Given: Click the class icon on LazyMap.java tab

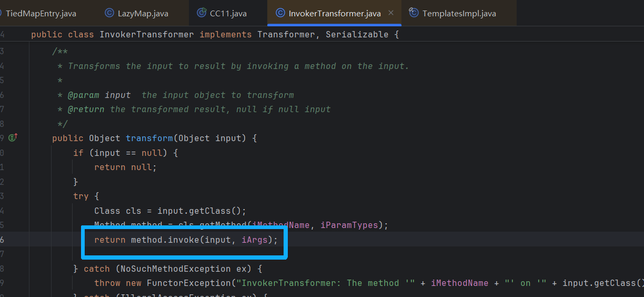Looking at the screenshot, I should [109, 13].
